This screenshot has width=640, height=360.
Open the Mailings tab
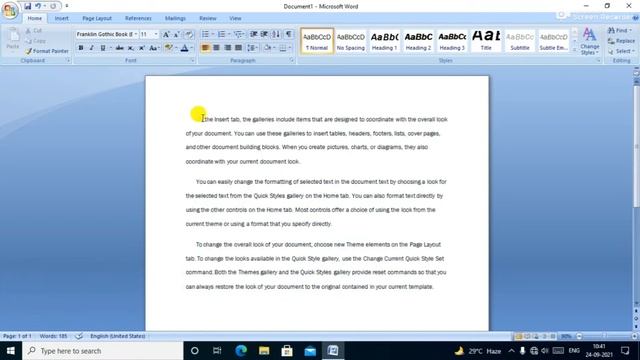point(175,18)
